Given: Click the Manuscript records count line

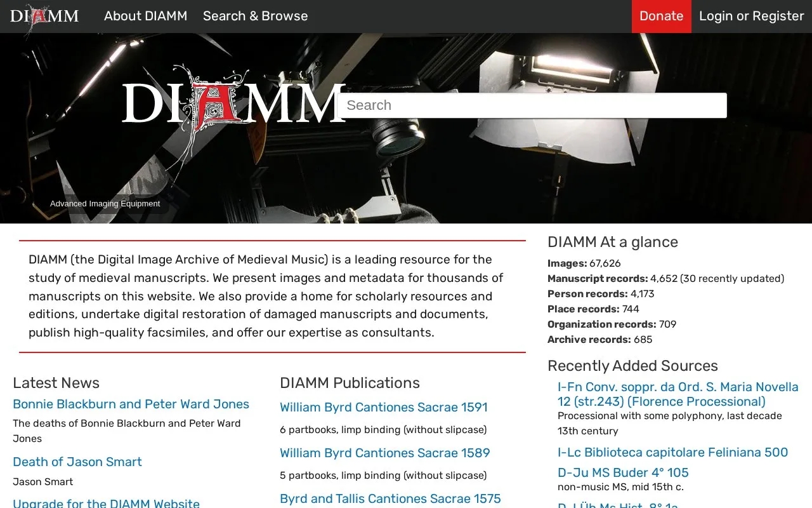Looking at the screenshot, I should coord(666,279).
